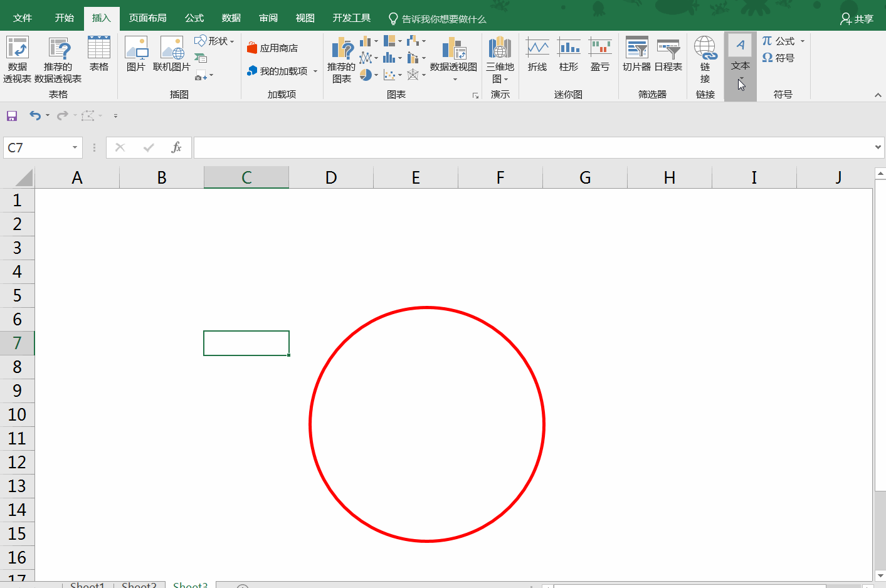Open My Add-ins (我的加载项)

pyautogui.click(x=277, y=71)
